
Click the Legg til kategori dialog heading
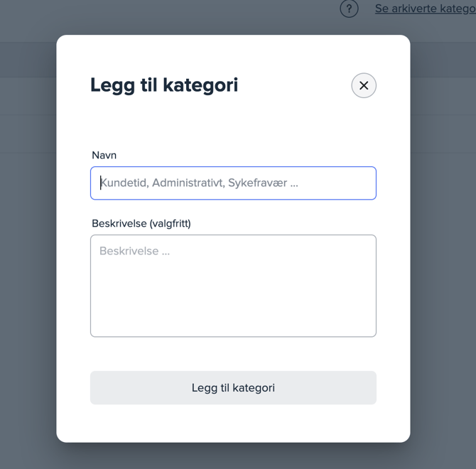(x=164, y=85)
